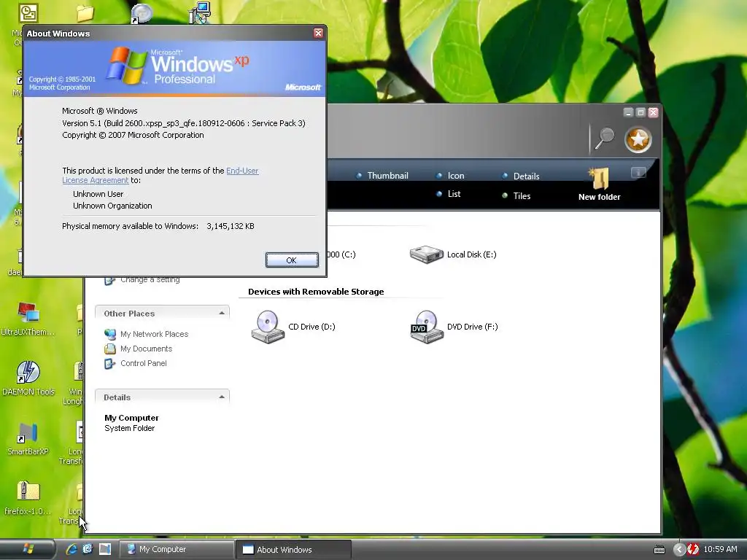Collapse the Details panel
The image size is (747, 560).
(222, 397)
